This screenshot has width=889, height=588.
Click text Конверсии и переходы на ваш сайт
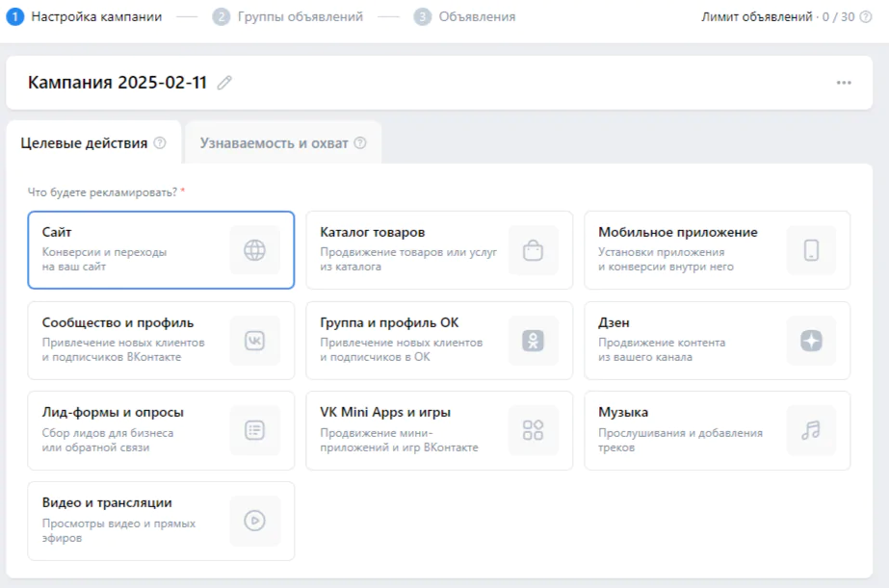[104, 260]
